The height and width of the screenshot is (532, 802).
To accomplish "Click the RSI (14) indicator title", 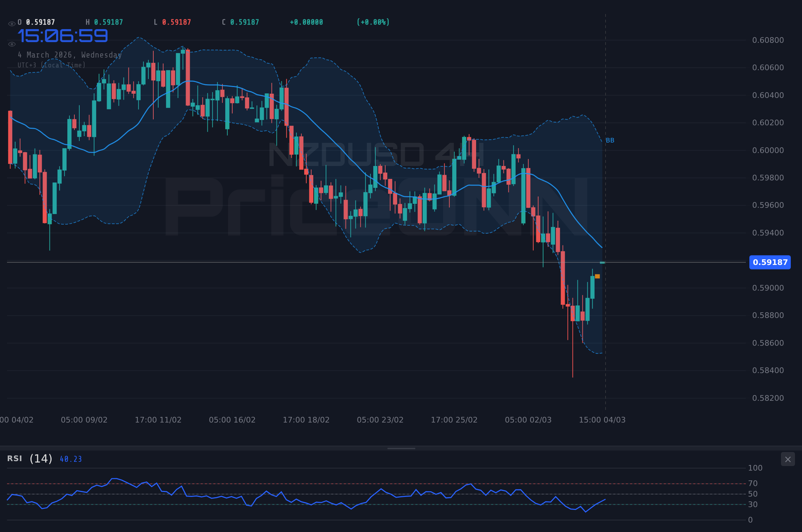I will pyautogui.click(x=29, y=459).
